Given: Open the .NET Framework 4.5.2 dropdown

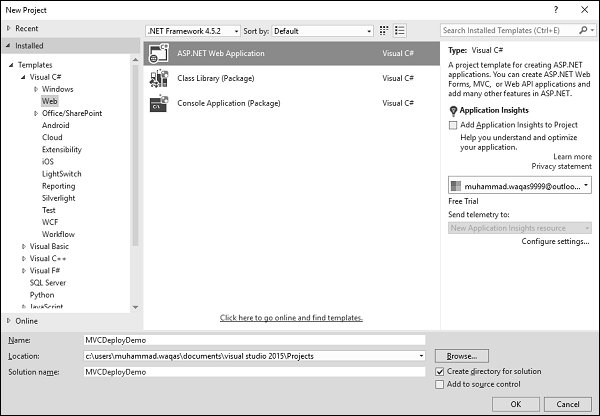Looking at the screenshot, I should click(193, 31).
